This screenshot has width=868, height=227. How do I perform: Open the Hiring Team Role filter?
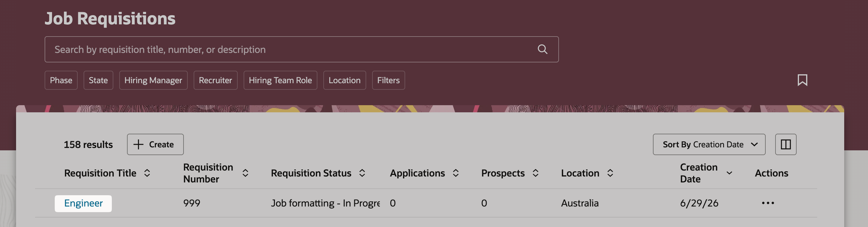[280, 80]
